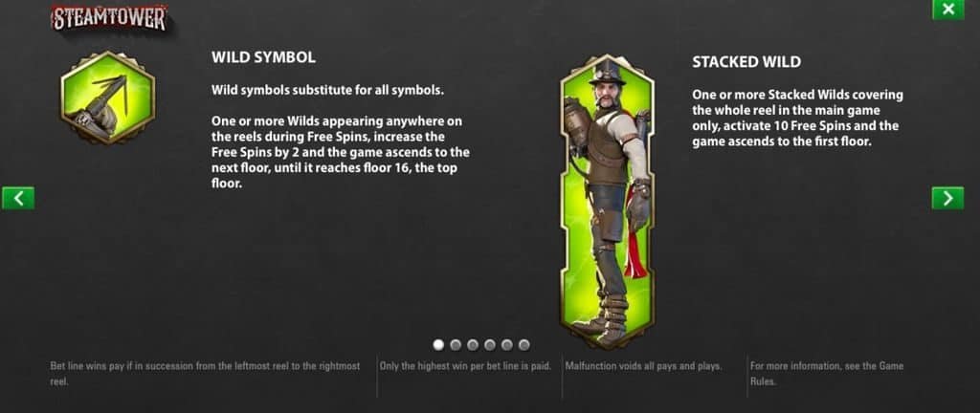Select the fourth page indicator dot
The height and width of the screenshot is (413, 980).
pyautogui.click(x=490, y=344)
